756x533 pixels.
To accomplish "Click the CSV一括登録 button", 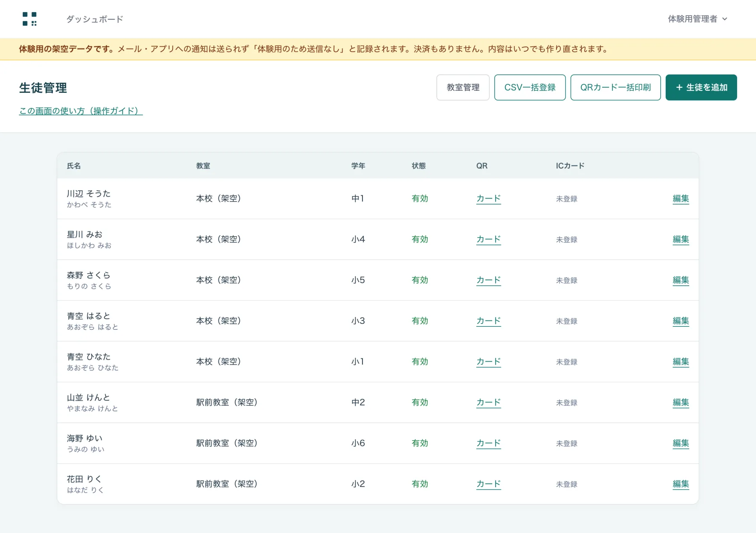I will [530, 87].
